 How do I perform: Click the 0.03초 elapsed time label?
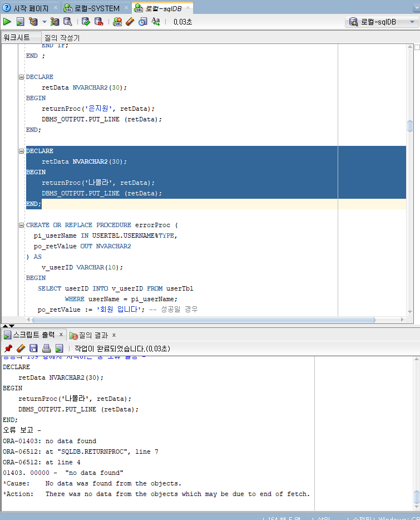tap(182, 22)
